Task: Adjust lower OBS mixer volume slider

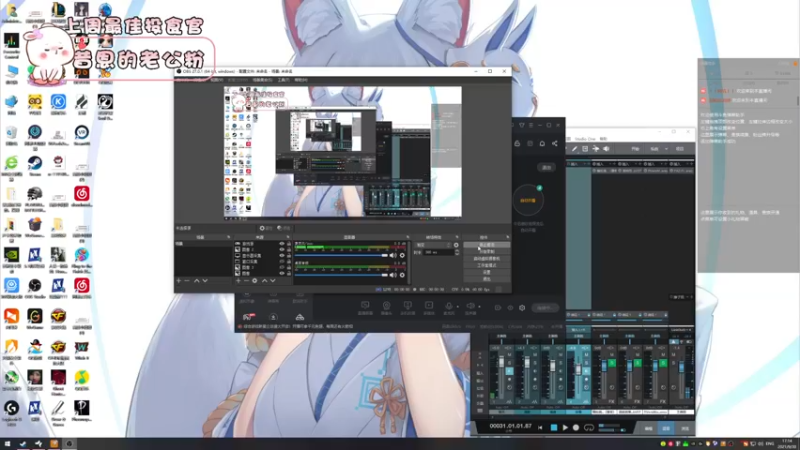Action: pyautogui.click(x=341, y=275)
